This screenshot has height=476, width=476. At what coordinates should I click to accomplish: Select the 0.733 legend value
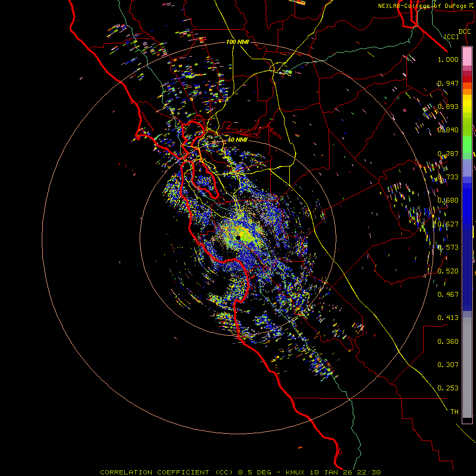448,177
